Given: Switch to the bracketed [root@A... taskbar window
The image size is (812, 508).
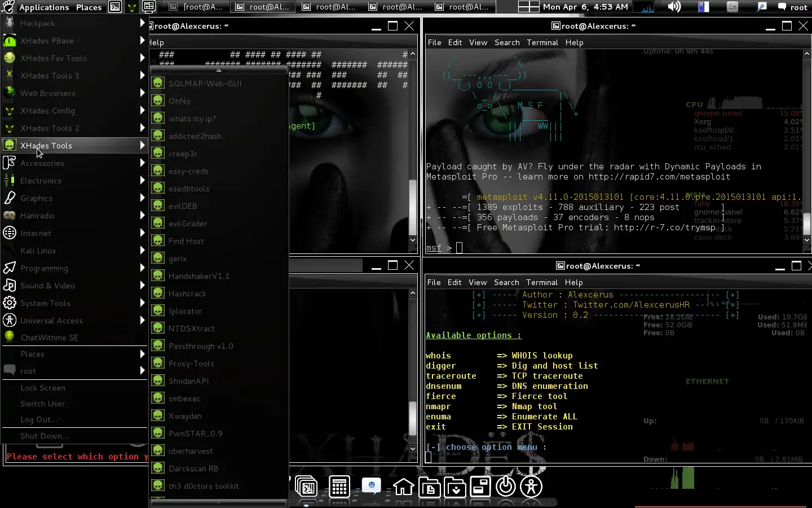Looking at the screenshot, I should tap(197, 7).
